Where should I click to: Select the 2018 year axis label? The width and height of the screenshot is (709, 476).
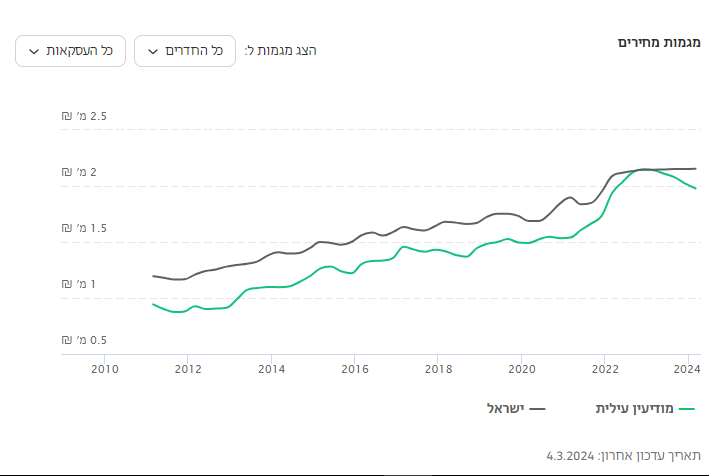click(438, 369)
